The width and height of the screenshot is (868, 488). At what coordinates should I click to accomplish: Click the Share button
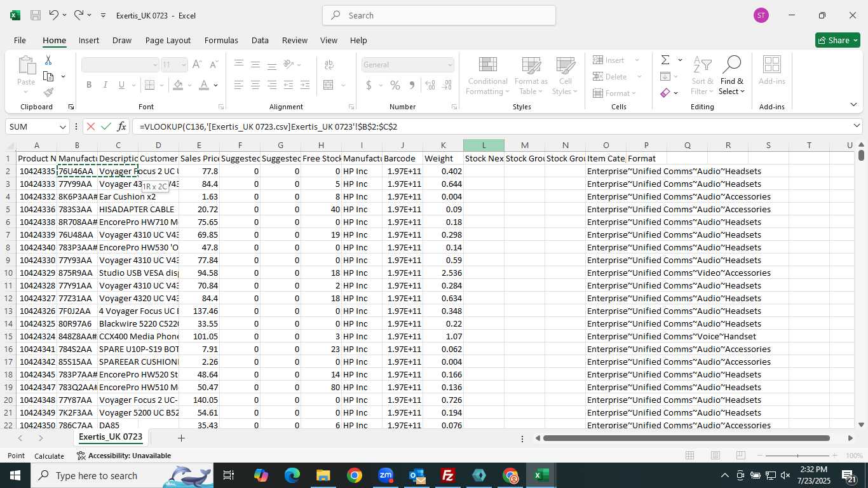837,40
